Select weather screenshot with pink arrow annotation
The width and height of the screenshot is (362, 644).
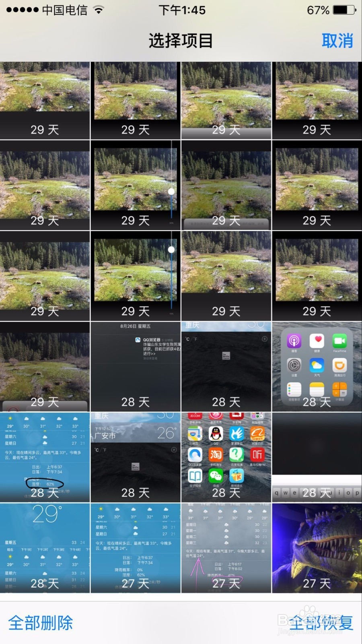click(x=226, y=548)
